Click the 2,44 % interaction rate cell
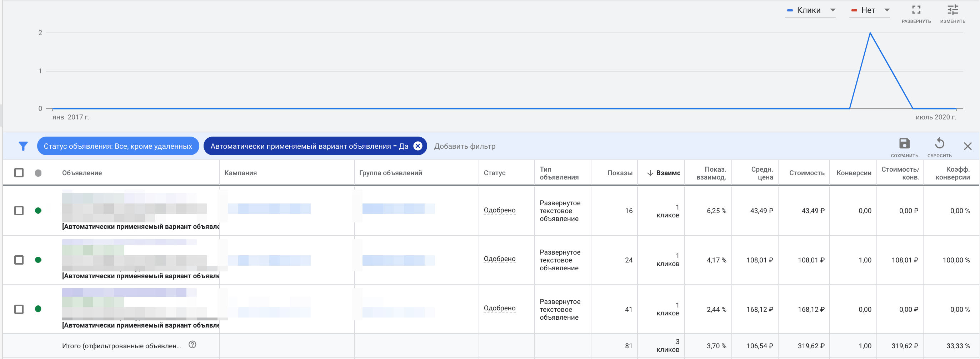 click(x=716, y=310)
